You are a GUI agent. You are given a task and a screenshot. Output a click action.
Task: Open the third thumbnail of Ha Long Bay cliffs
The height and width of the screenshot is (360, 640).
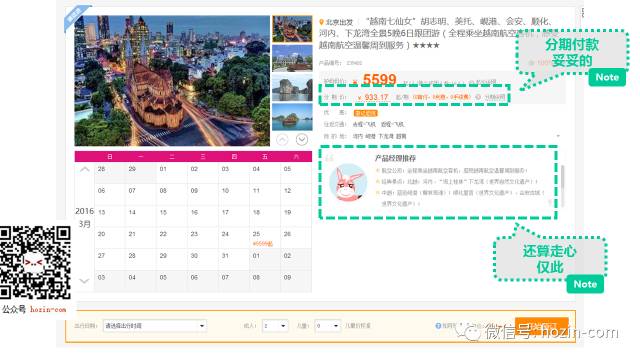tap(292, 88)
